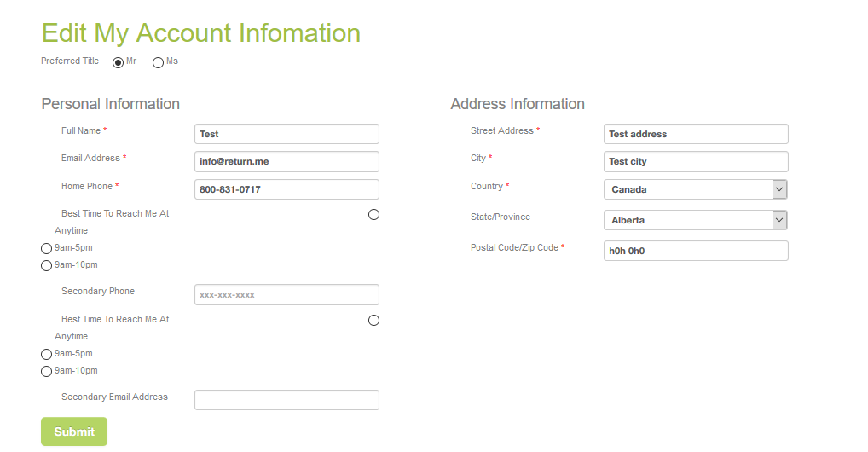868x452 pixels.
Task: Focus the Email Address field with info@return.me
Action: (286, 161)
